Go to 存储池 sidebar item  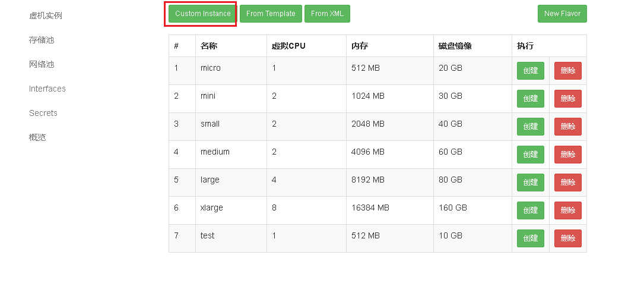coord(42,40)
